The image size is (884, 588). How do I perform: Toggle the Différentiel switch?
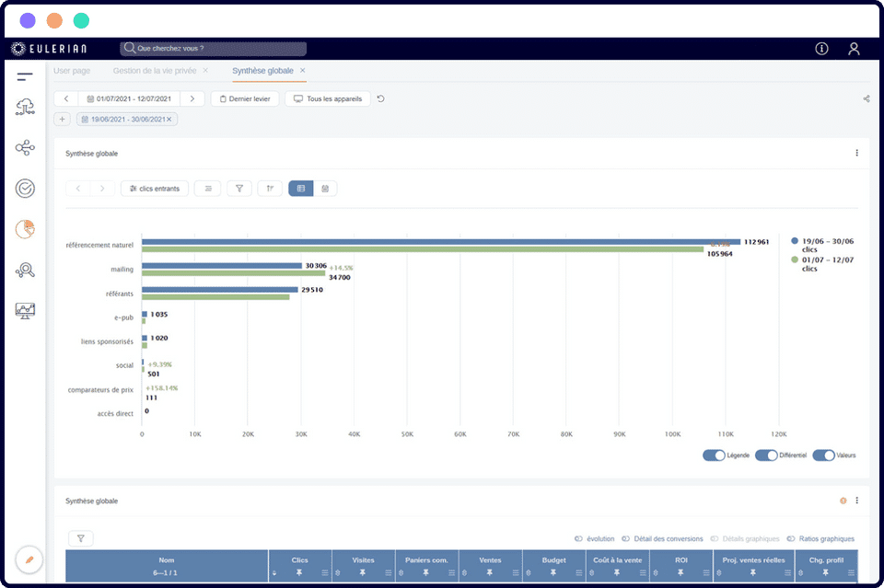pyautogui.click(x=766, y=455)
